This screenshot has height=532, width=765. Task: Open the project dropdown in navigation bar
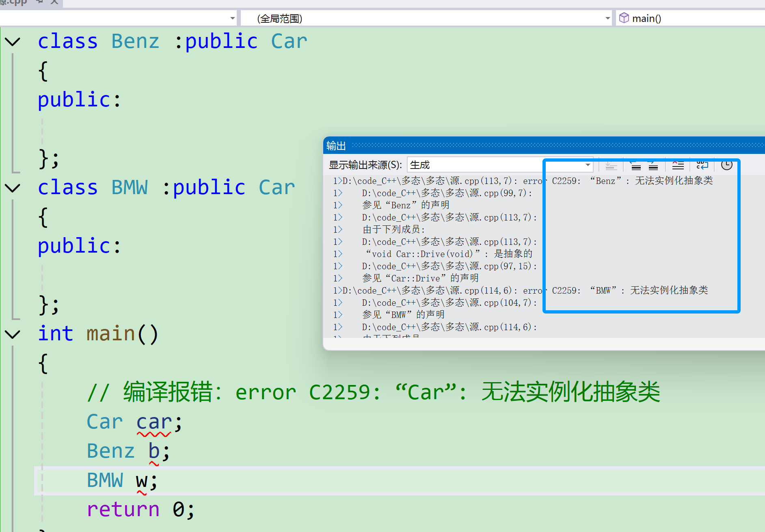tap(232, 18)
